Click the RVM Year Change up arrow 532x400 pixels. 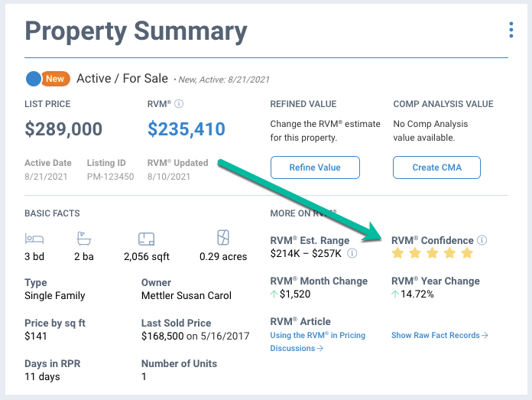click(x=396, y=294)
